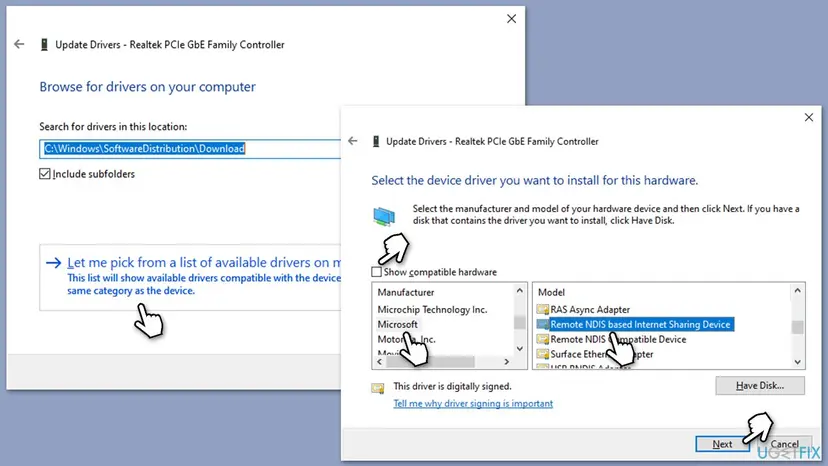The image size is (828, 466).
Task: Click Model list scroll up arrow
Action: [797, 291]
